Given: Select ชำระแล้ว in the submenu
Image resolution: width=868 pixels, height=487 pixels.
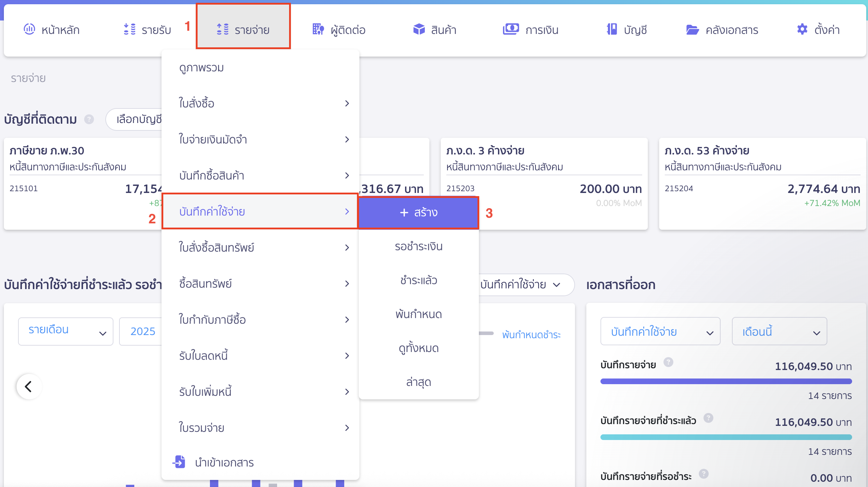Looking at the screenshot, I should (418, 280).
